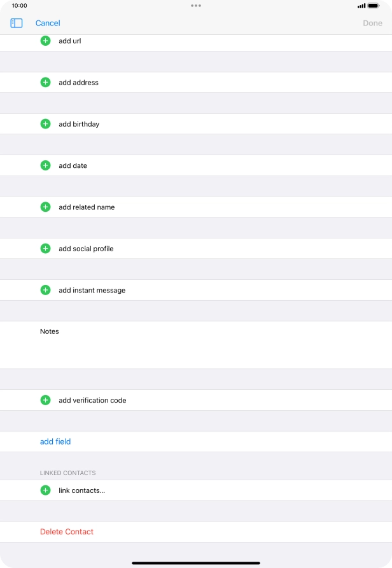Tap the green plus beside add related name

tap(45, 207)
